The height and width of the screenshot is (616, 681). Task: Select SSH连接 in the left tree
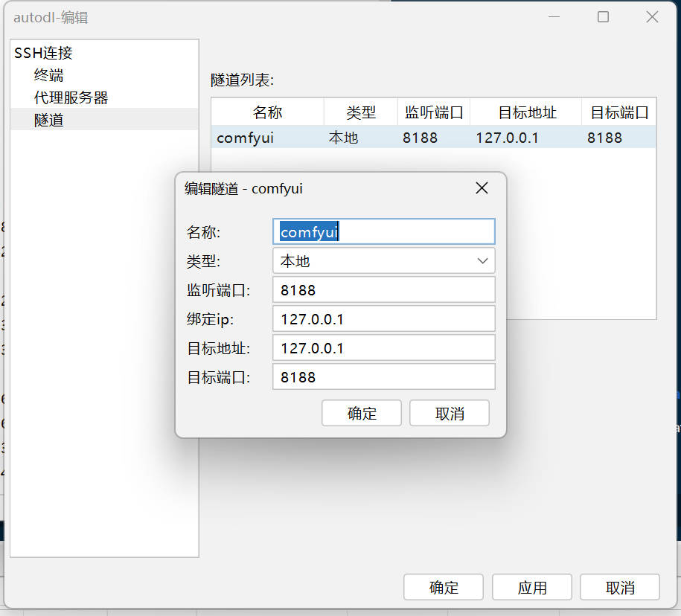pos(43,53)
